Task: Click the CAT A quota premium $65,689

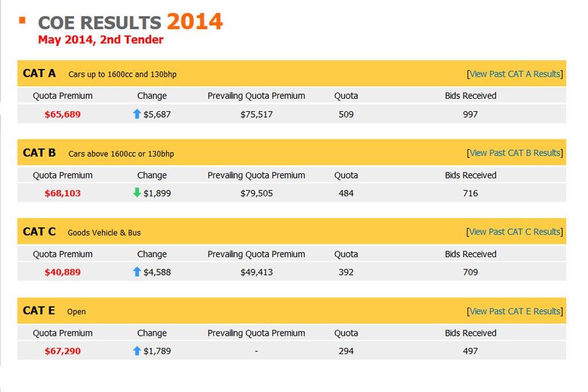Action: [63, 114]
